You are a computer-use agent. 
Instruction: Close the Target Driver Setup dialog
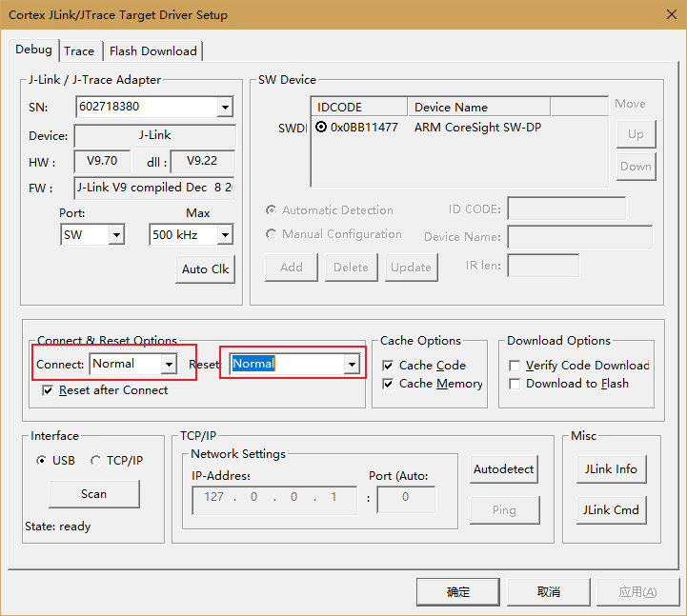pos(671,14)
